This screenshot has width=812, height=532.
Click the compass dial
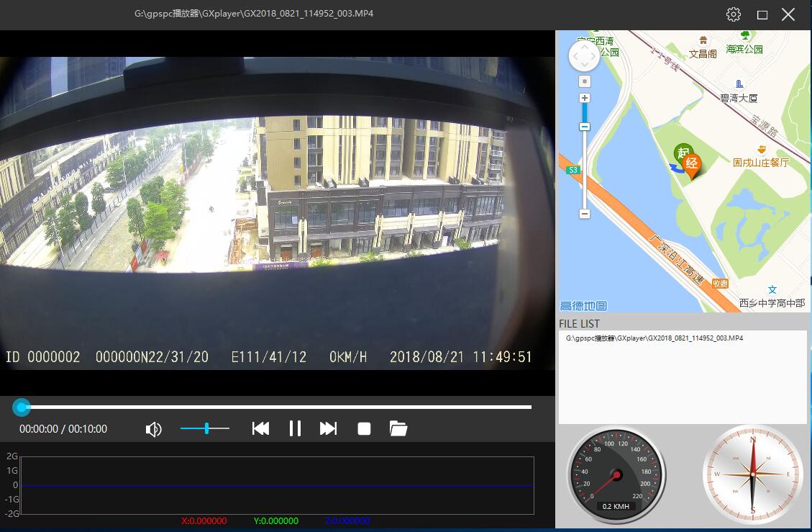tap(752, 474)
